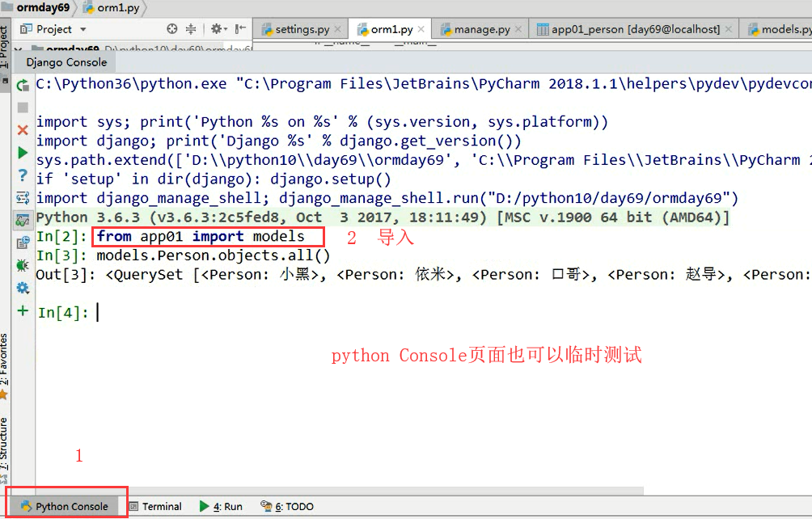Select the Django Console tab
The width and height of the screenshot is (812, 519).
click(66, 62)
